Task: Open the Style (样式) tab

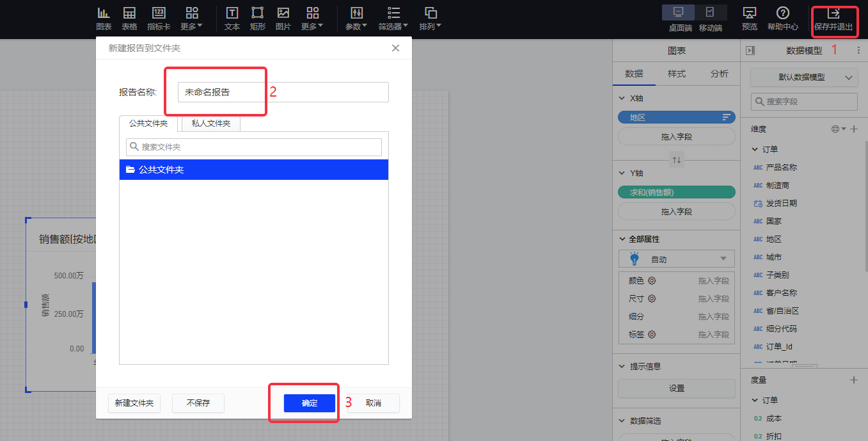Action: click(676, 74)
